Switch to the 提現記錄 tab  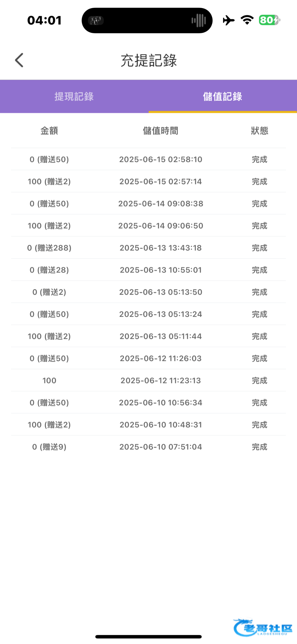tap(74, 97)
